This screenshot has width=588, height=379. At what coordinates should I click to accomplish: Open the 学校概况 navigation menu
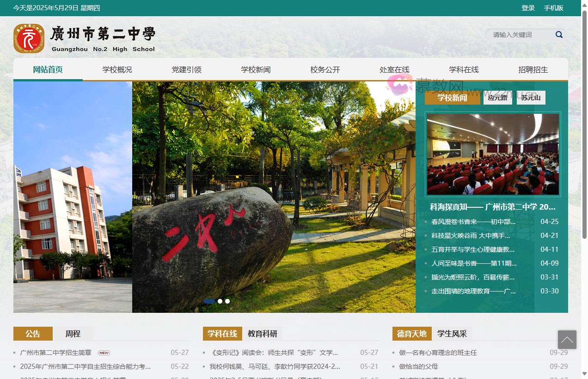coord(117,69)
